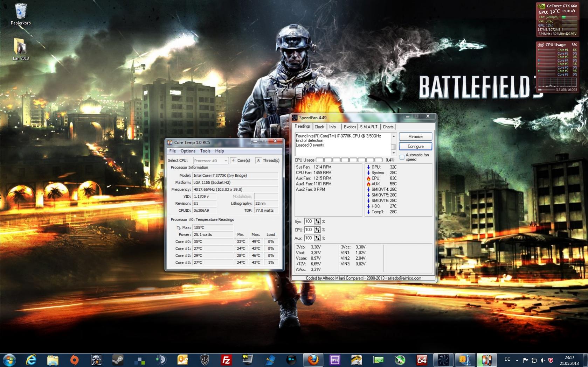Image resolution: width=588 pixels, height=367 pixels.
Task: Switch to SpeedFan Clock tab
Action: (319, 127)
